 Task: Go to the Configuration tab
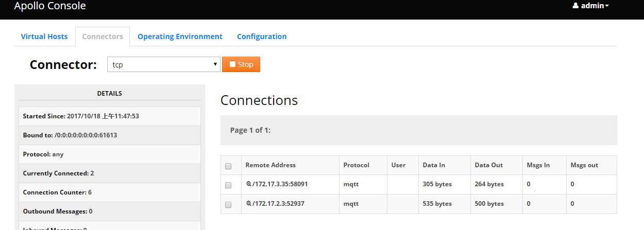point(262,37)
